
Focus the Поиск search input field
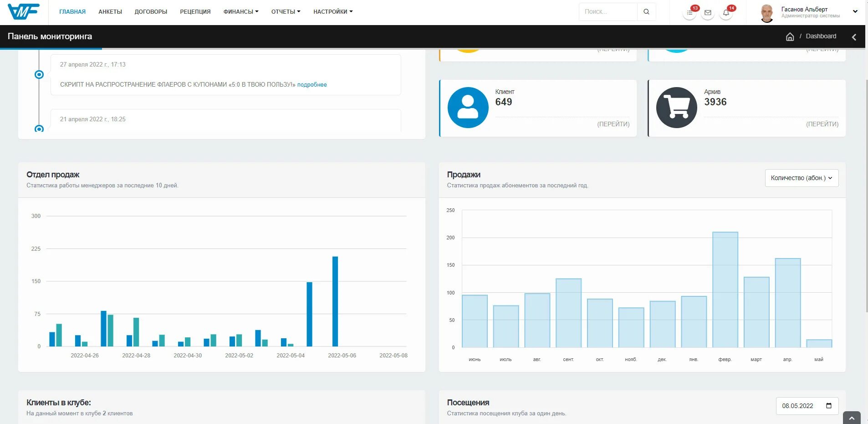tap(608, 12)
